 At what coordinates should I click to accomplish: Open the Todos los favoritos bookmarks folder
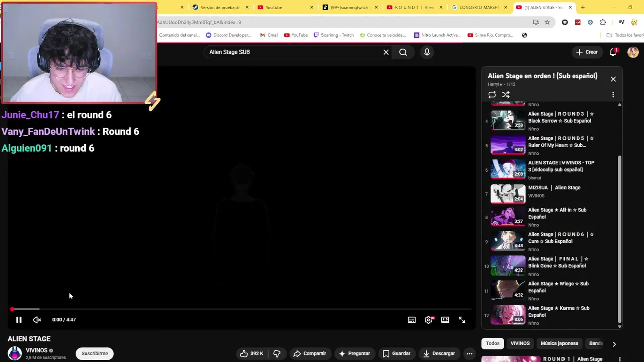(625, 35)
